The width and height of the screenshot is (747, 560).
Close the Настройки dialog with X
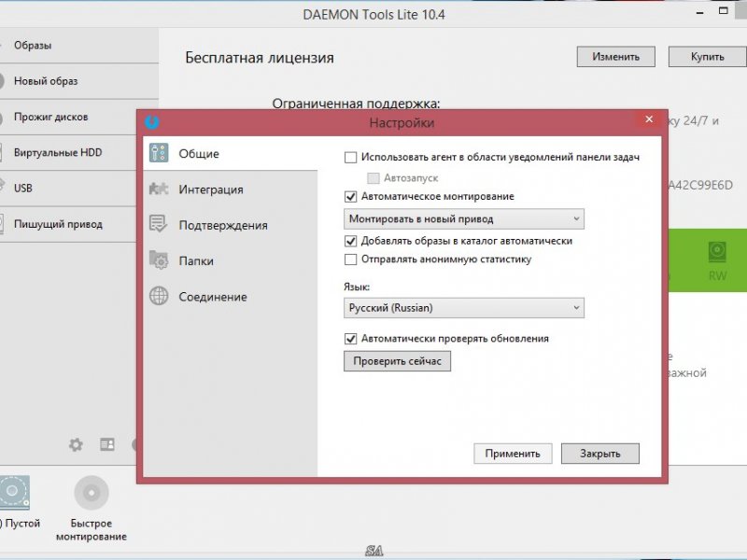point(649,119)
